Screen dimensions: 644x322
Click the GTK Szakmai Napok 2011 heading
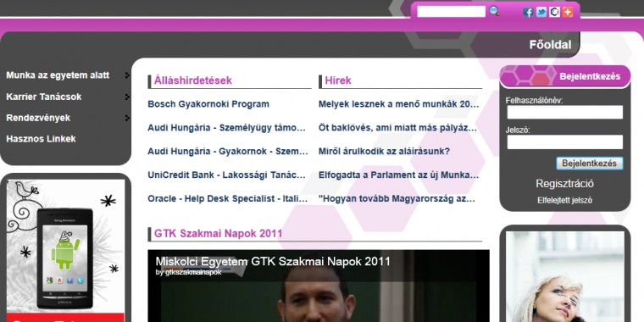click(218, 234)
